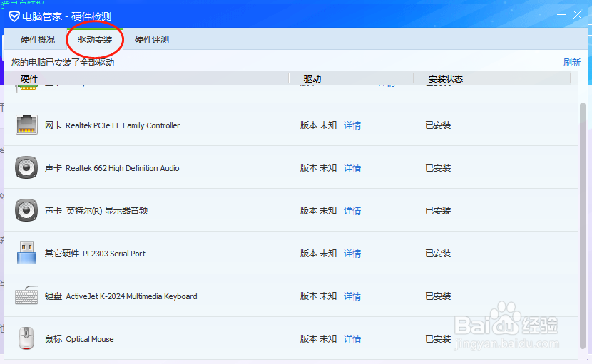
Task: Open 详情 for 英特尔(R) 显示器音频
Action: (x=352, y=210)
